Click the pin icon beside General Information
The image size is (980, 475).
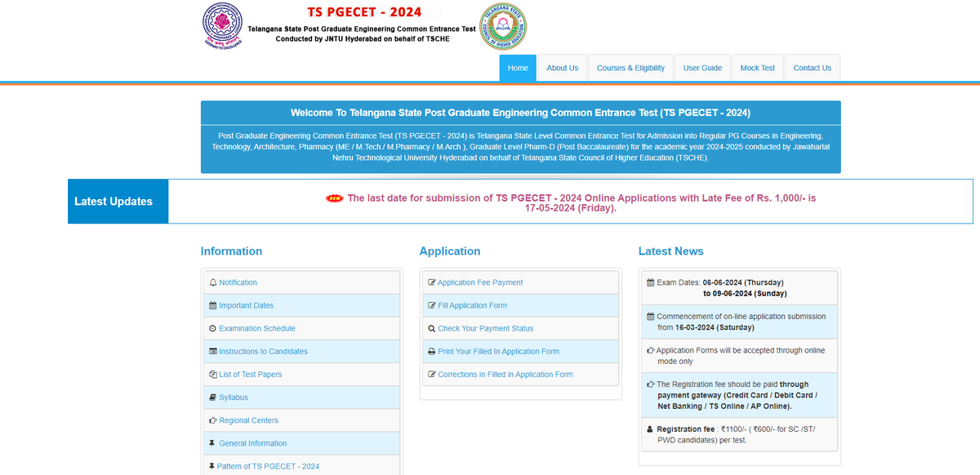point(212,443)
